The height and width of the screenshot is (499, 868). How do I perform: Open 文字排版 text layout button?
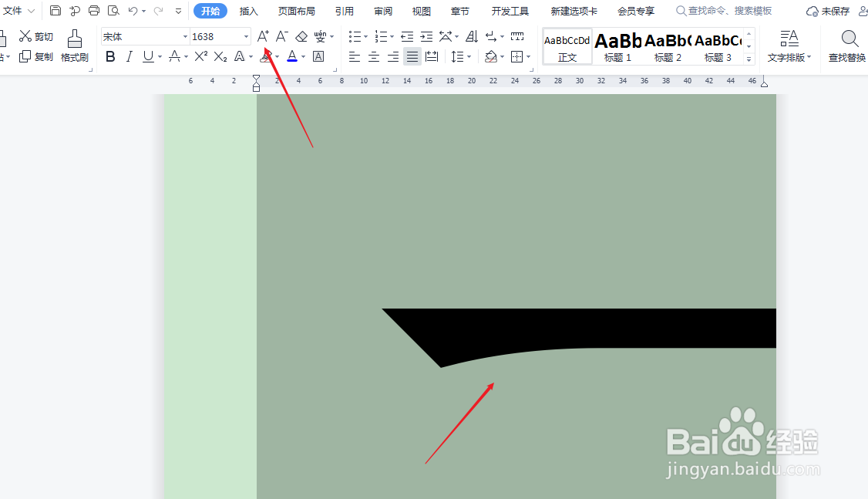pos(789,46)
